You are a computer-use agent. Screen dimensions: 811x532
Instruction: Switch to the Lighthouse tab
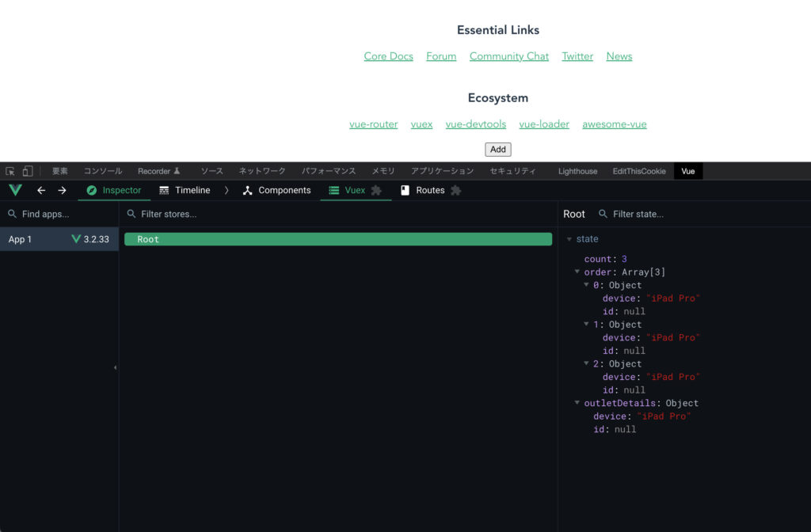pos(577,171)
